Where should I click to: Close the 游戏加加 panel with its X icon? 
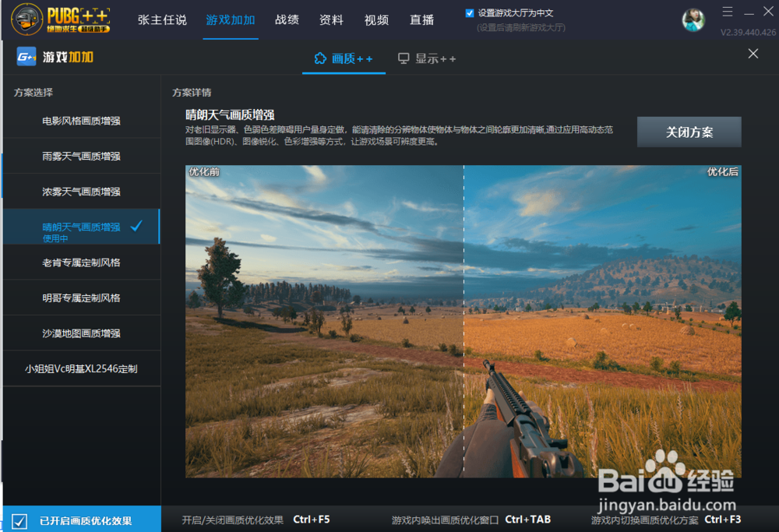[x=753, y=54]
